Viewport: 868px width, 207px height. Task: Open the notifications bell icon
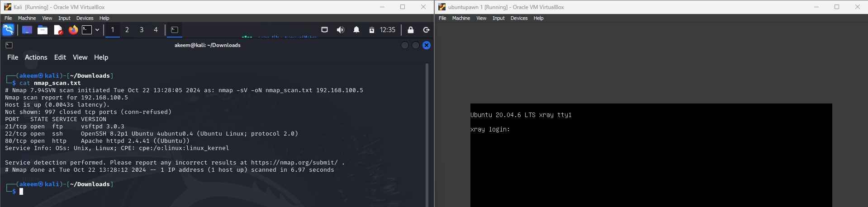356,30
